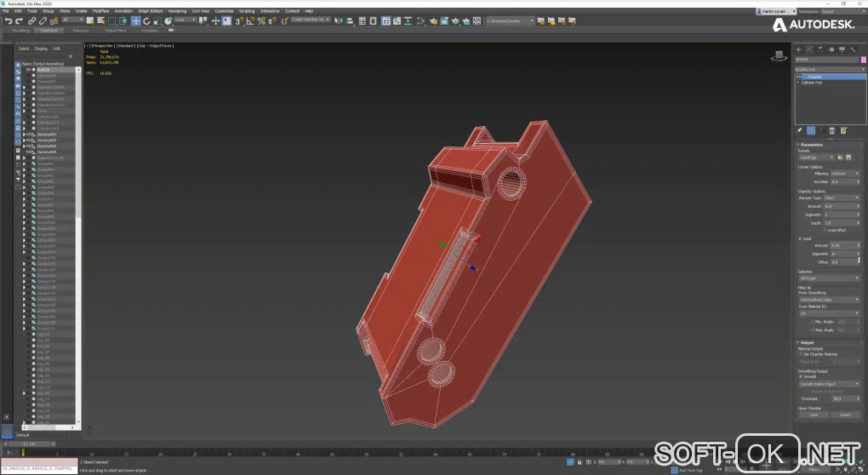Screen dimensions: 868x475
Task: Enable the Max. Angle checkbox
Action: 812,330
